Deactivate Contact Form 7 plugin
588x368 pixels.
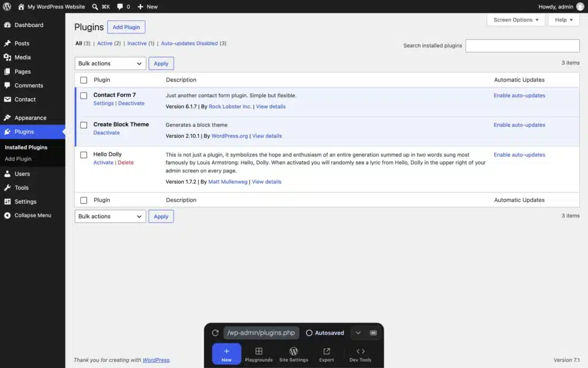pos(131,103)
